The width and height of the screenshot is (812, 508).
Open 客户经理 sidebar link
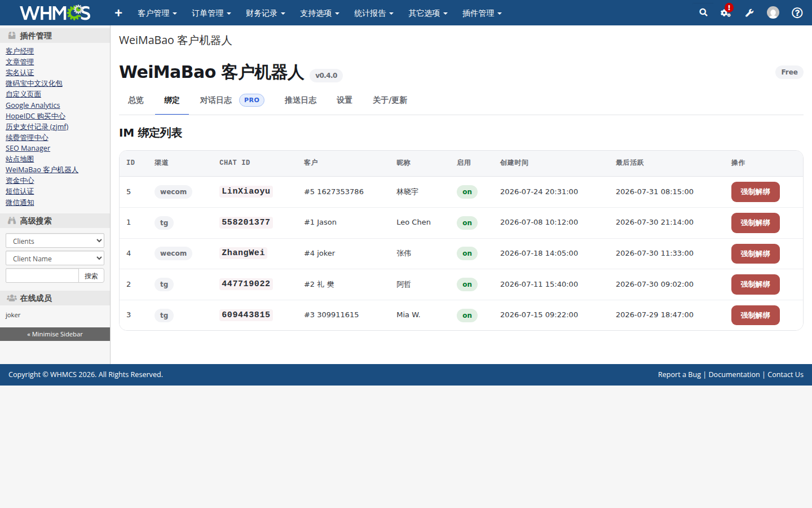20,51
